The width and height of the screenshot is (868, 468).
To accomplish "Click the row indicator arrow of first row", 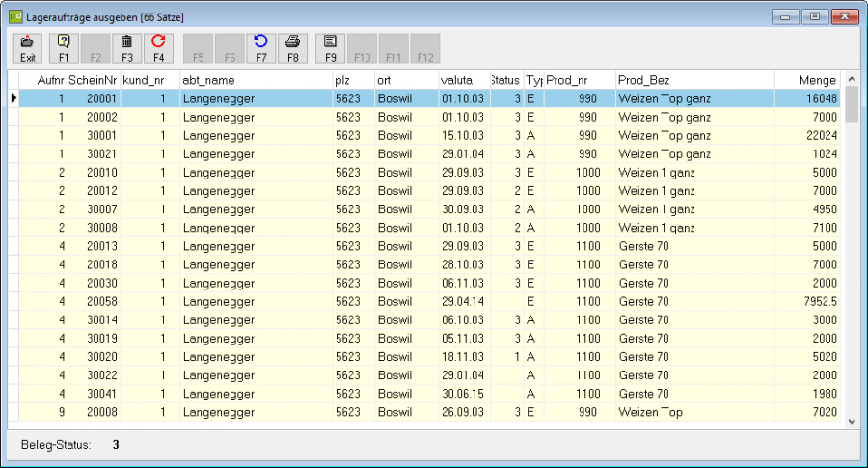I will [14, 98].
